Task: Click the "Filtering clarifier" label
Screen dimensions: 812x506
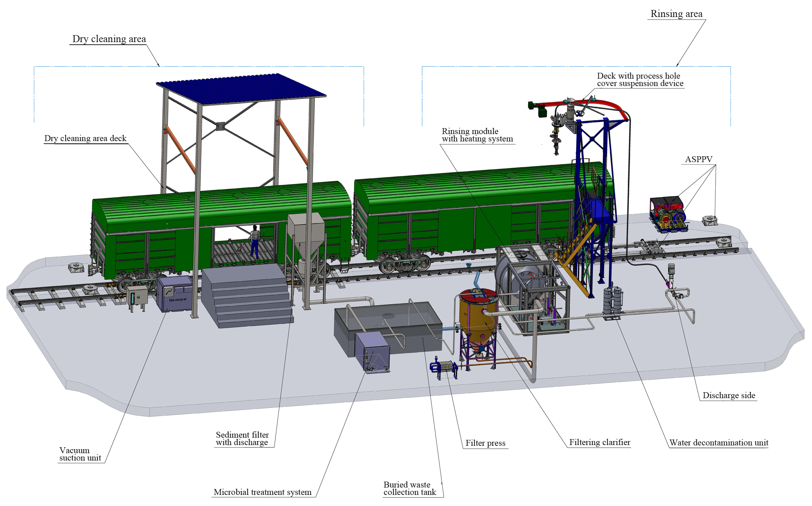Action: (599, 442)
